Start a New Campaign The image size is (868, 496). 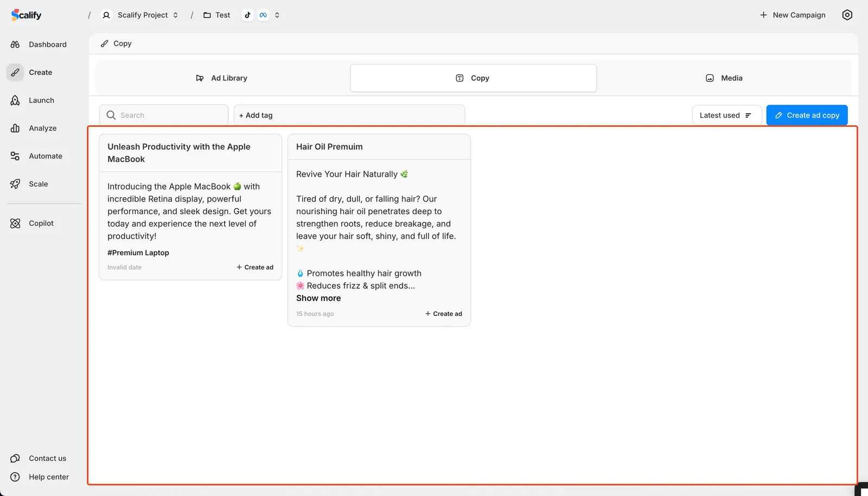point(793,15)
